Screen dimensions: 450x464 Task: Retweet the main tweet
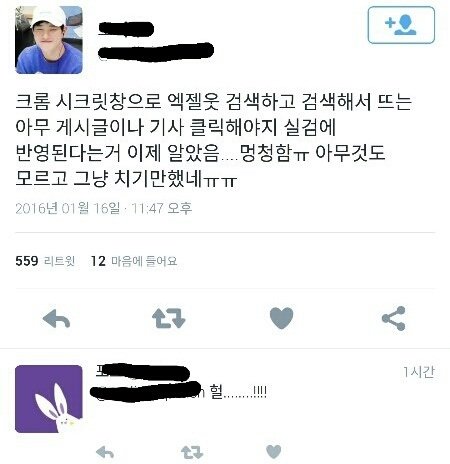(x=169, y=318)
